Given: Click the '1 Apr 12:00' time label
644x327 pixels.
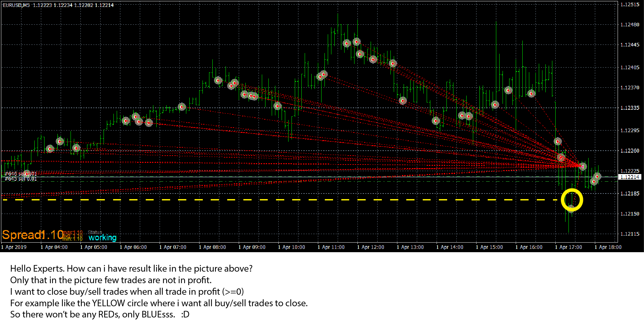Looking at the screenshot, I should (371, 247).
